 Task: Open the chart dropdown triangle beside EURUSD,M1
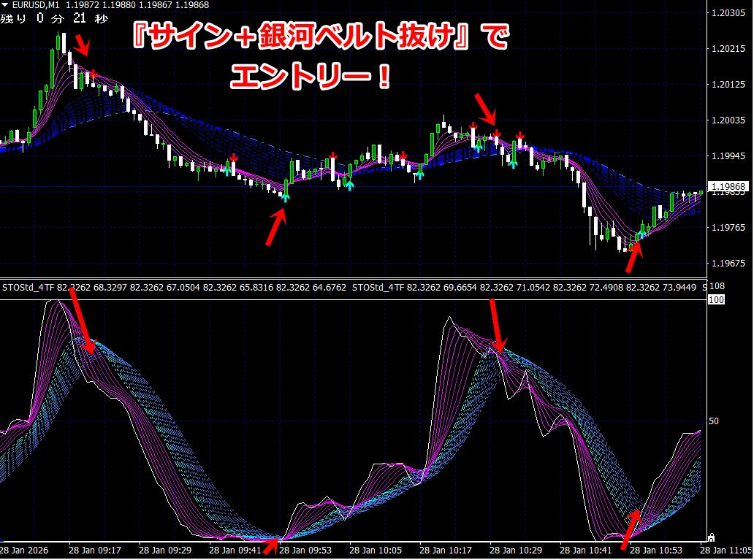tap(5, 5)
